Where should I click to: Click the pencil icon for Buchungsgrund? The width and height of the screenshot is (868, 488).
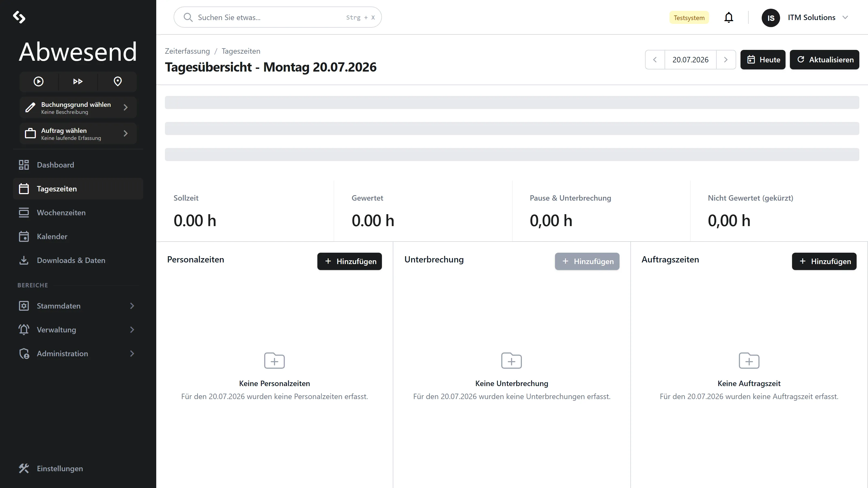pos(30,107)
